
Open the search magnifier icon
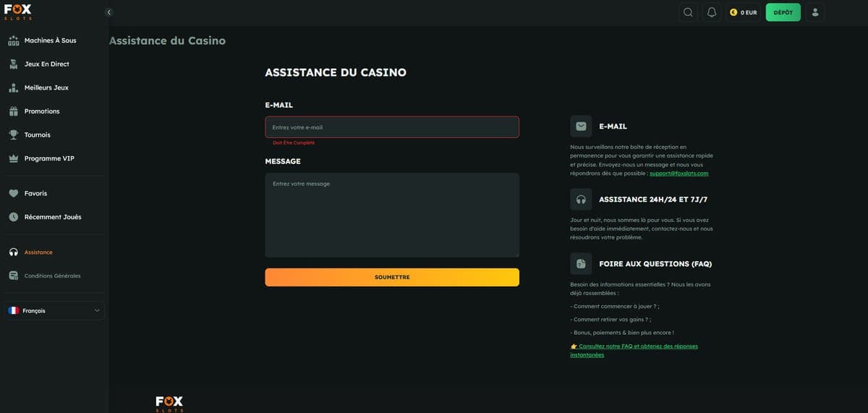(688, 12)
